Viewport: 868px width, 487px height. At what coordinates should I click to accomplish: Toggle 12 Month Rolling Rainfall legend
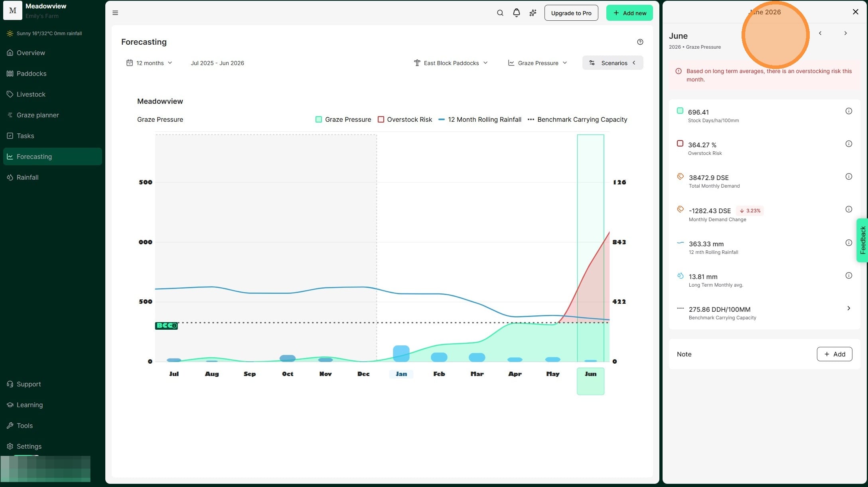(480, 119)
